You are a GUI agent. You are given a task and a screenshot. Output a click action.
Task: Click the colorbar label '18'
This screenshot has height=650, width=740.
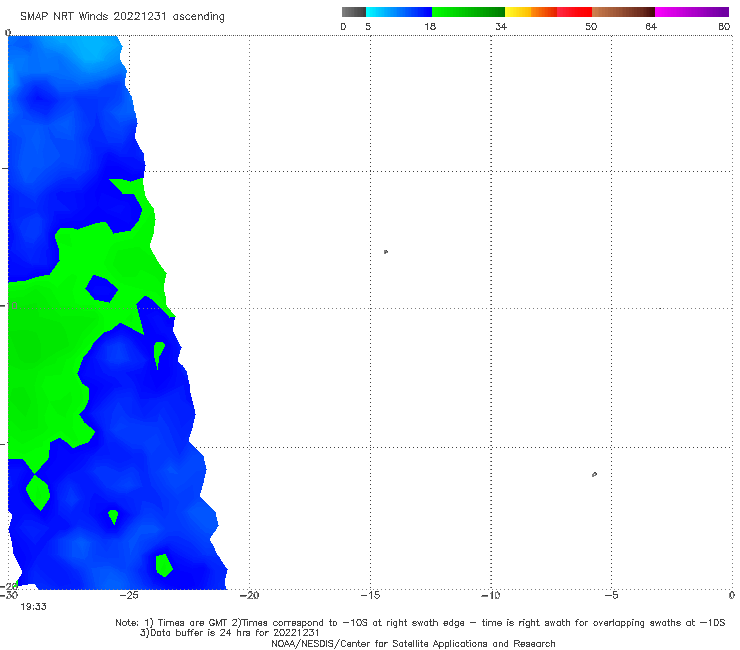[430, 26]
